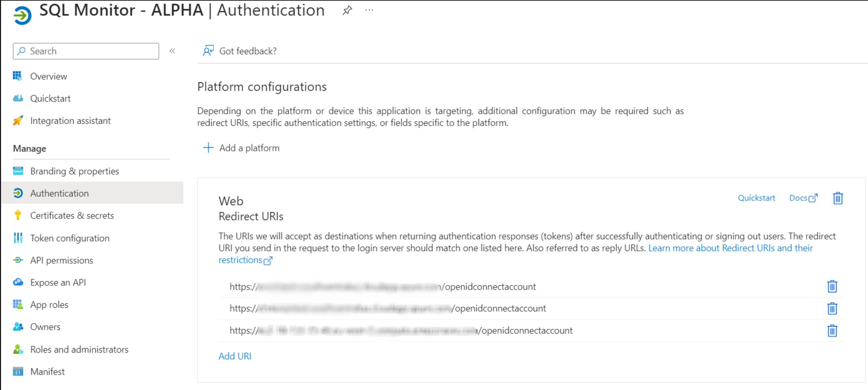The height and width of the screenshot is (390, 868).
Task: Click the Quickstart cloud icon
Action: point(18,98)
